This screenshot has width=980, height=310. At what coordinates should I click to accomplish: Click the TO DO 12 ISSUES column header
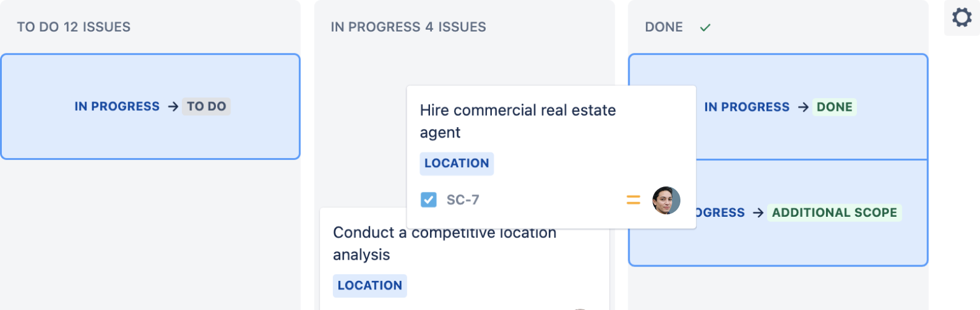73,27
